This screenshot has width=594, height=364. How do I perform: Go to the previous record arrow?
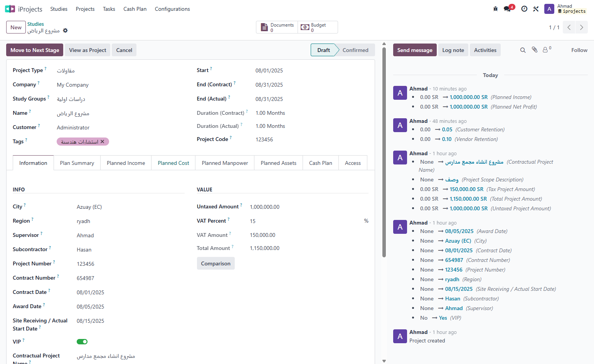point(569,27)
